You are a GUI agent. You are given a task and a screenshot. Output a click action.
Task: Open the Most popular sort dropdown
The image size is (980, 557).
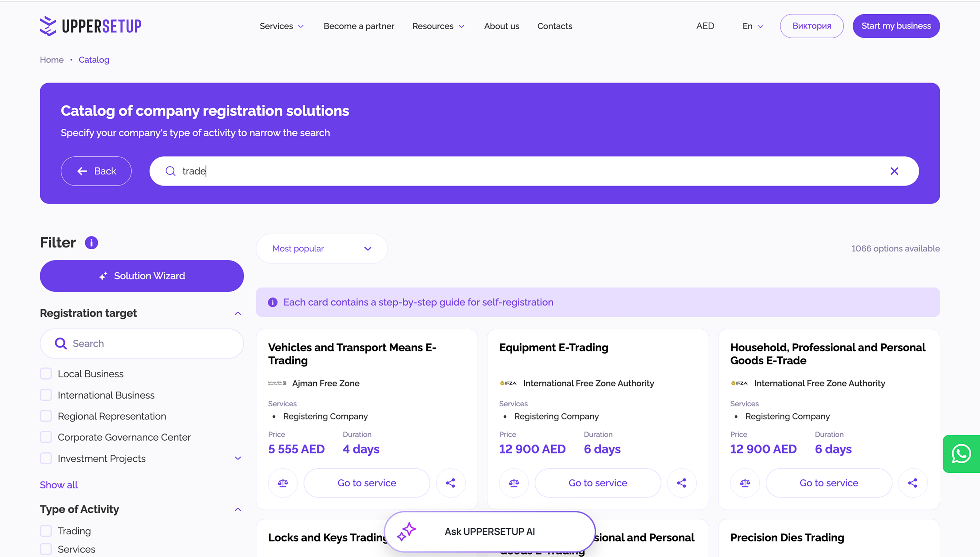coord(322,249)
